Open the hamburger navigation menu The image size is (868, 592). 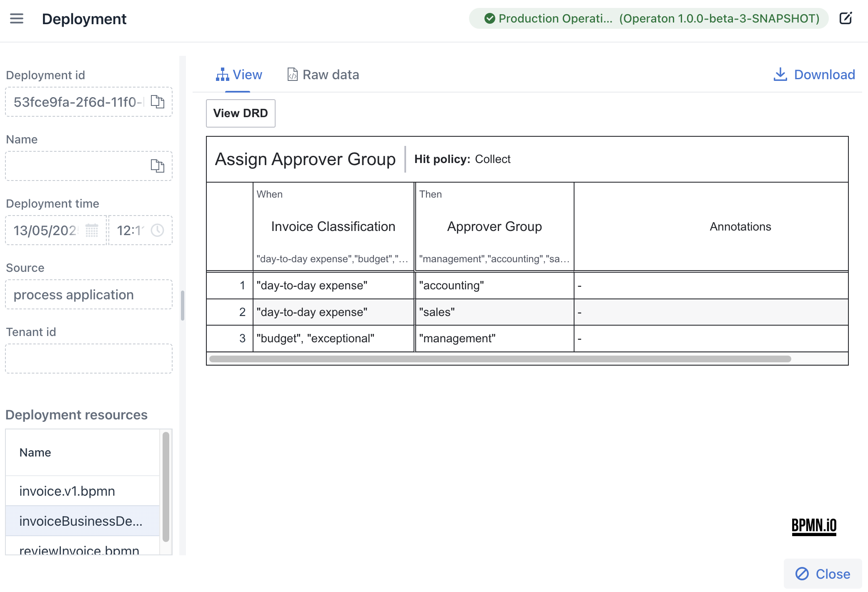(x=17, y=19)
